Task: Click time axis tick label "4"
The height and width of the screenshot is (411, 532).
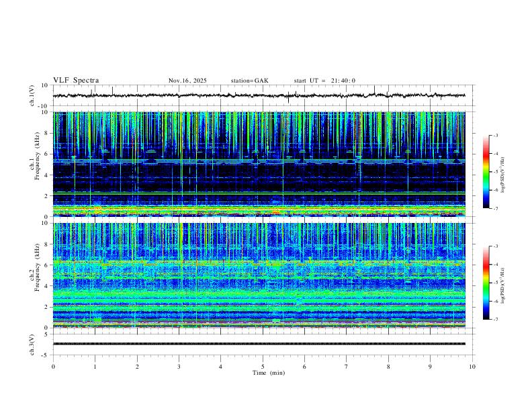Action: click(x=221, y=367)
